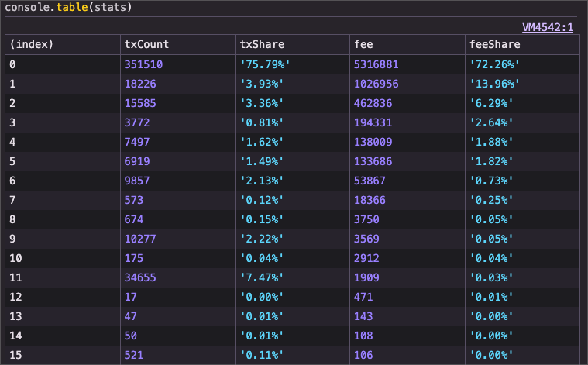Click feeShare value '13.96%'

point(494,84)
